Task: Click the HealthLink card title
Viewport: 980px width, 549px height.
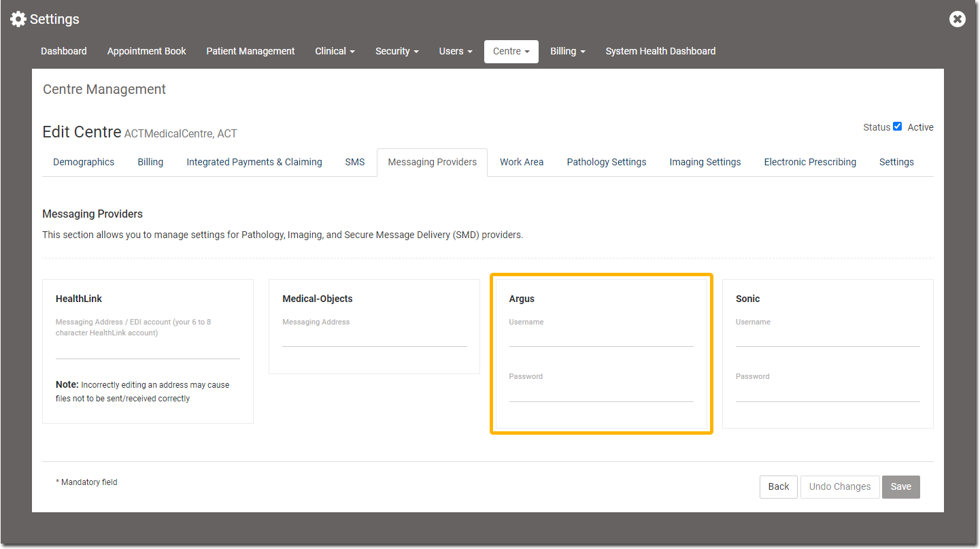Action: click(79, 299)
